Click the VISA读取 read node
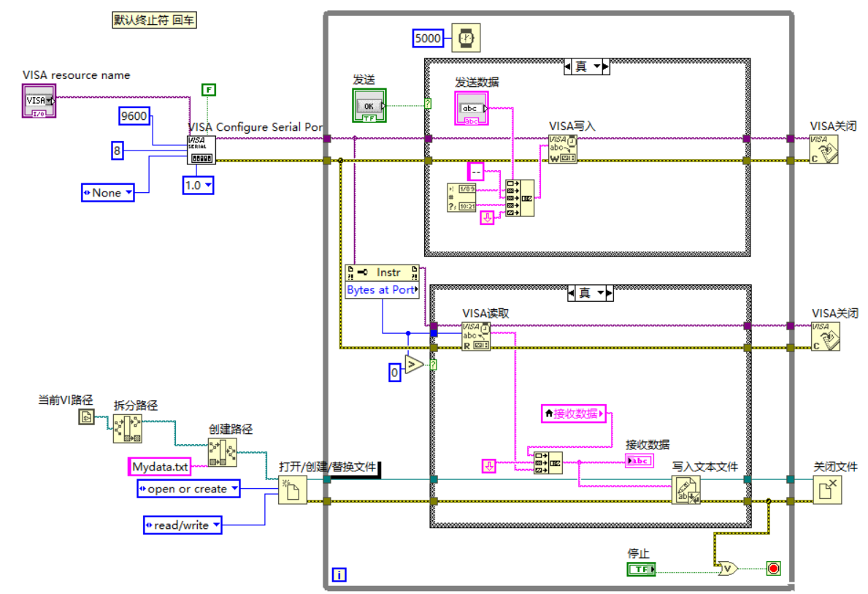This screenshot has height=594, width=868. coord(476,336)
